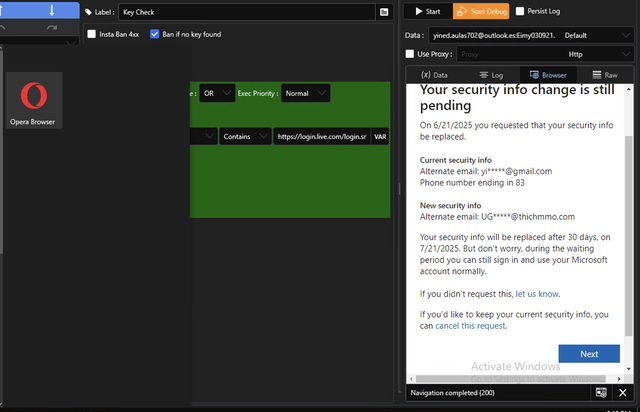Click the browser pane horizontal scrollbar
Screen dimensions: 640x412
[510, 379]
